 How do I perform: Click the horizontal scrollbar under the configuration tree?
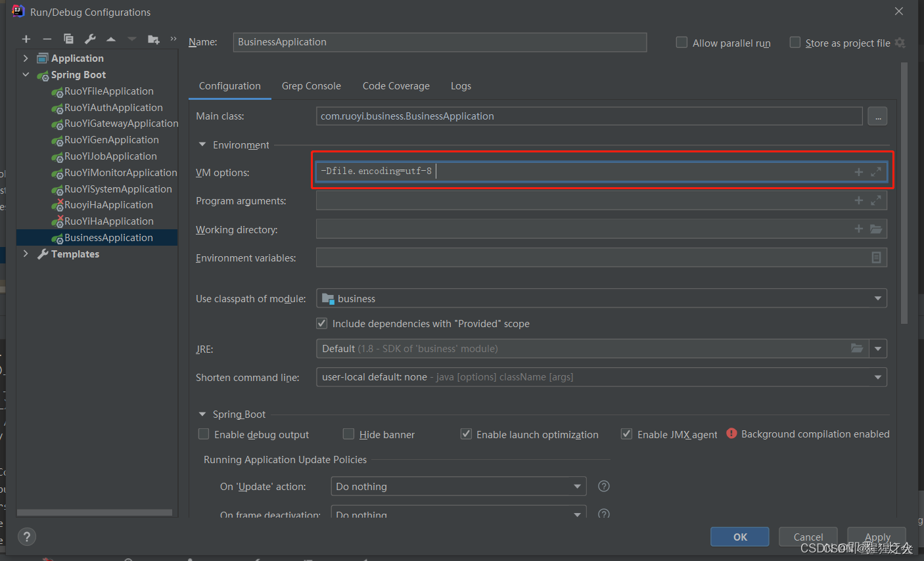click(95, 512)
